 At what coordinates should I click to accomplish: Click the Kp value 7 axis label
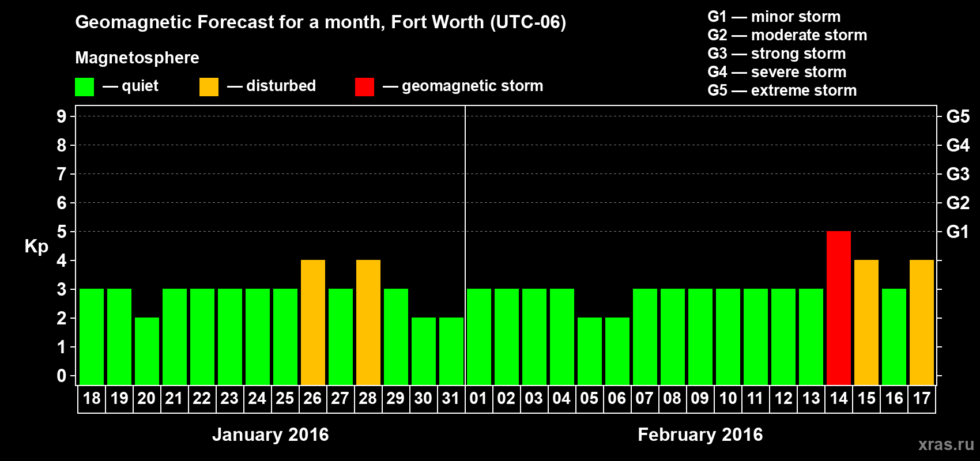[x=62, y=174]
